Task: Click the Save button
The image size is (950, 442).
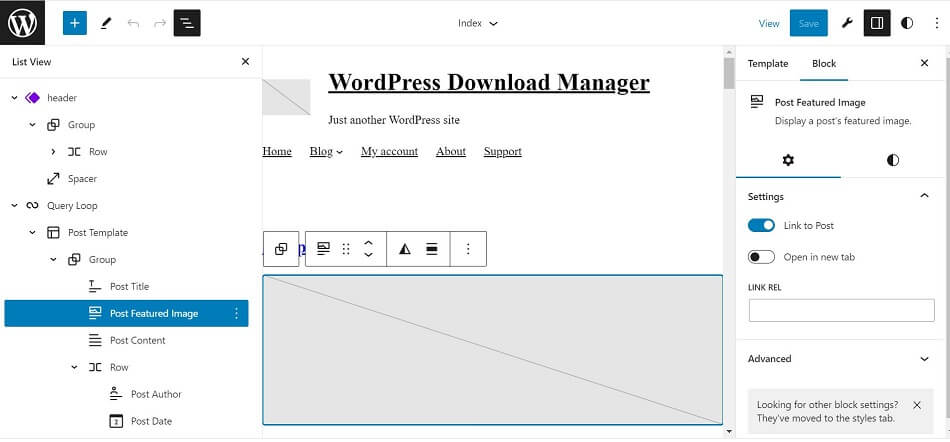Action: (x=808, y=23)
